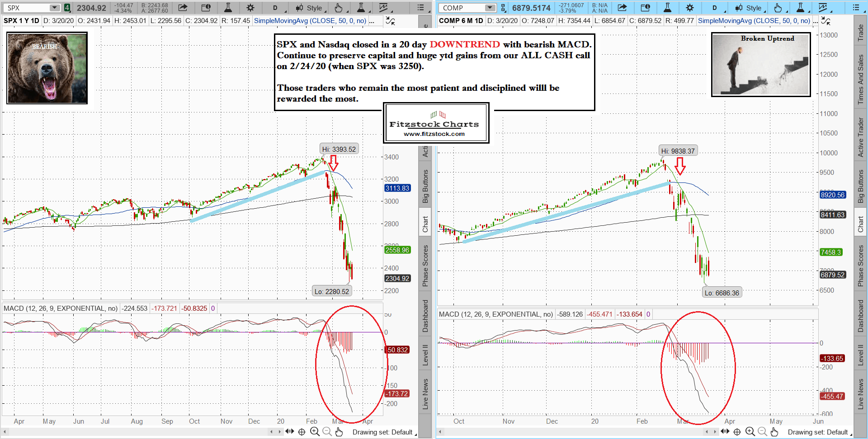This screenshot has width=868, height=439.
Task: Select crosshair icon below SPX chart
Action: (302, 432)
